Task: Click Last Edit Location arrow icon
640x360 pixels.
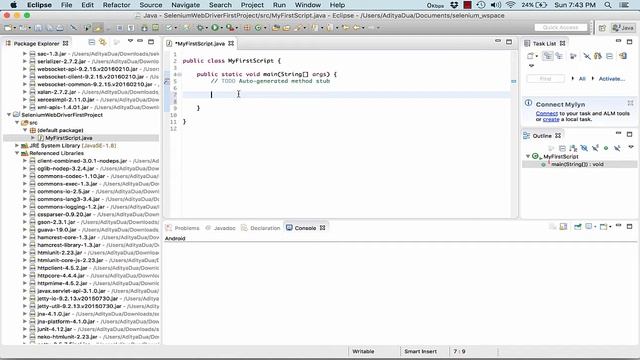Action: tap(345, 28)
